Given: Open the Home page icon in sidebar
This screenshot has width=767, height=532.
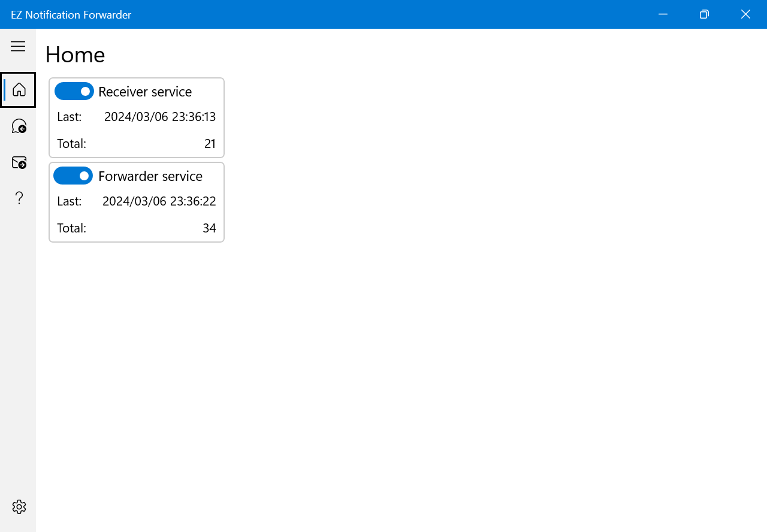Looking at the screenshot, I should 19,90.
